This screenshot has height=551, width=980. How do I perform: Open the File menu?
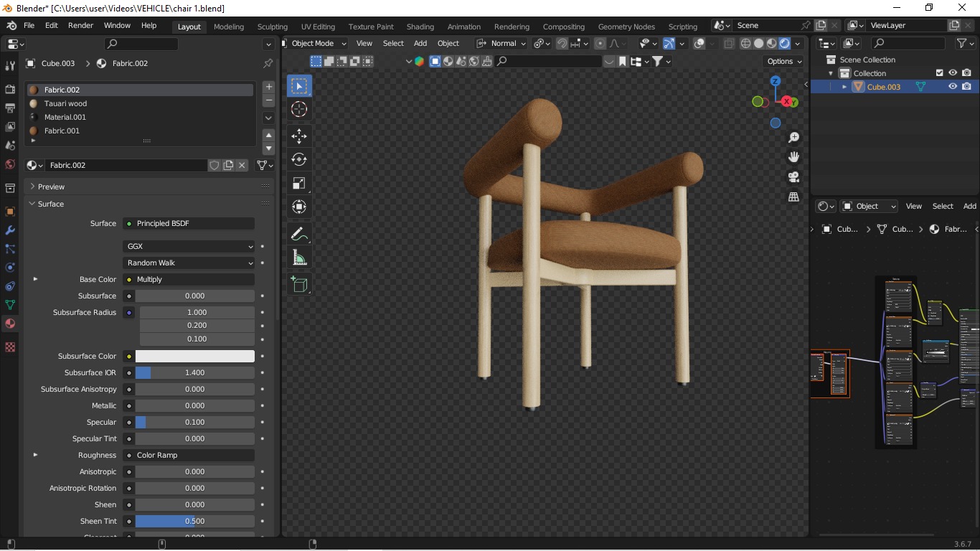pos(29,26)
